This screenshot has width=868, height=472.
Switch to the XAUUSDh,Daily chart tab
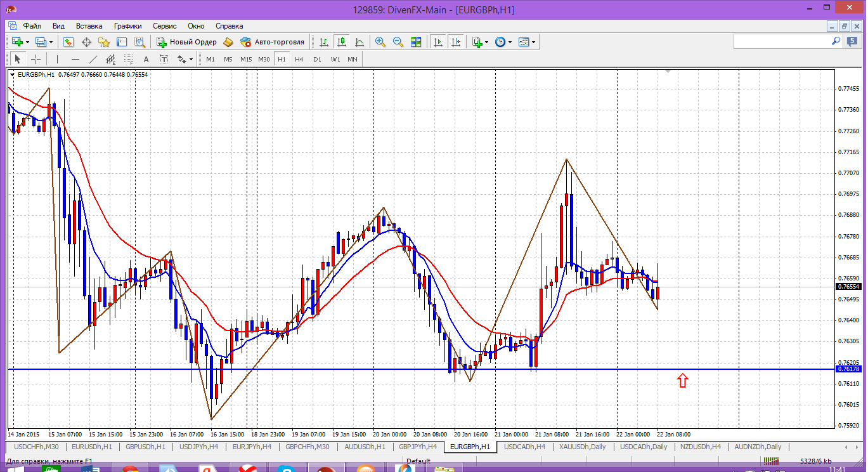pyautogui.click(x=582, y=447)
